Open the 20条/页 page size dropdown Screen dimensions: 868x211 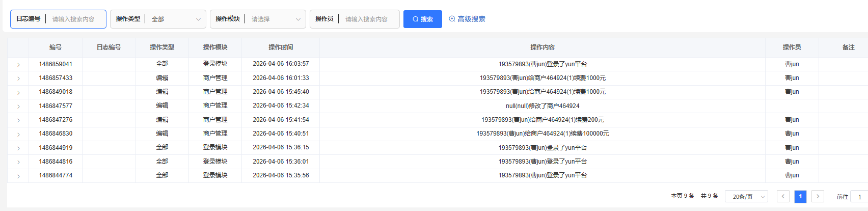(746, 196)
